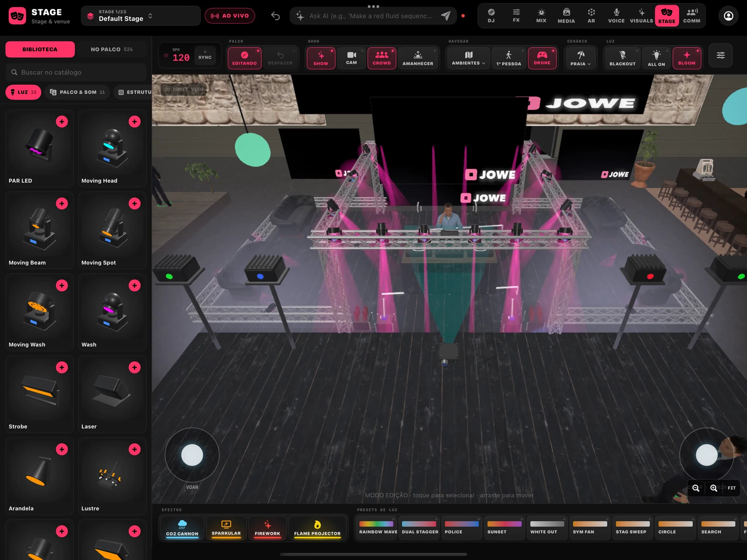Click the catalog search field
This screenshot has width=747, height=560.
tap(76, 72)
